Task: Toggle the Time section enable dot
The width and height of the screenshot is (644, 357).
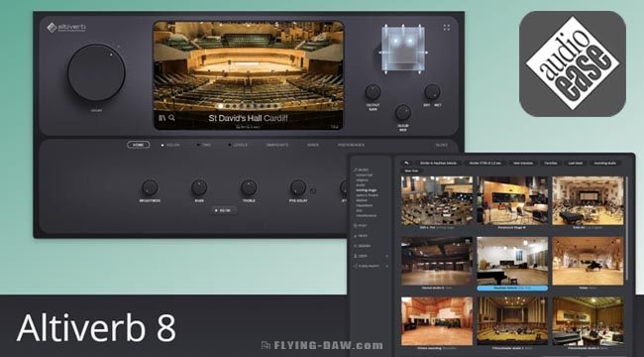Action: pos(198,145)
